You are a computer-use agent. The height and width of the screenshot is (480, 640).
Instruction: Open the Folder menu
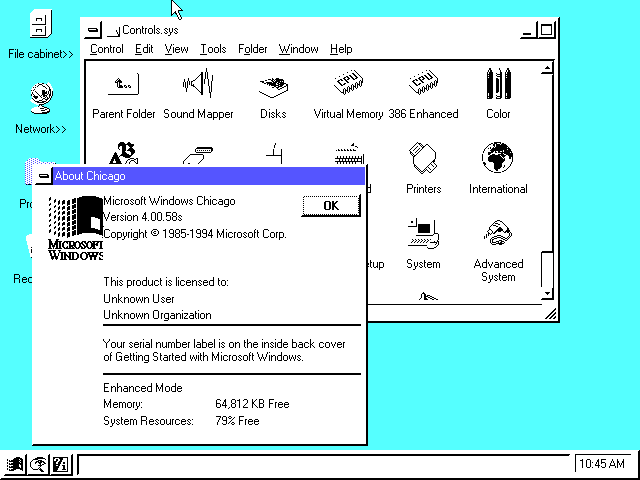pos(253,49)
